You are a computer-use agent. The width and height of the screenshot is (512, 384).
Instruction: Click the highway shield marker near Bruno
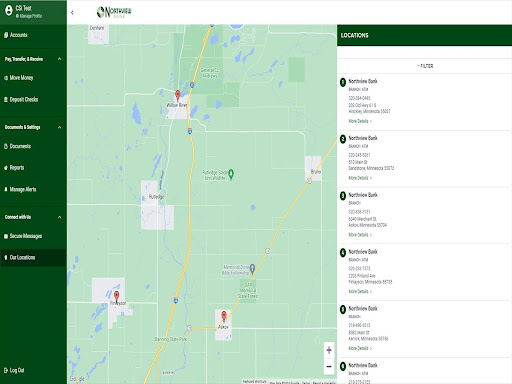pos(309,181)
